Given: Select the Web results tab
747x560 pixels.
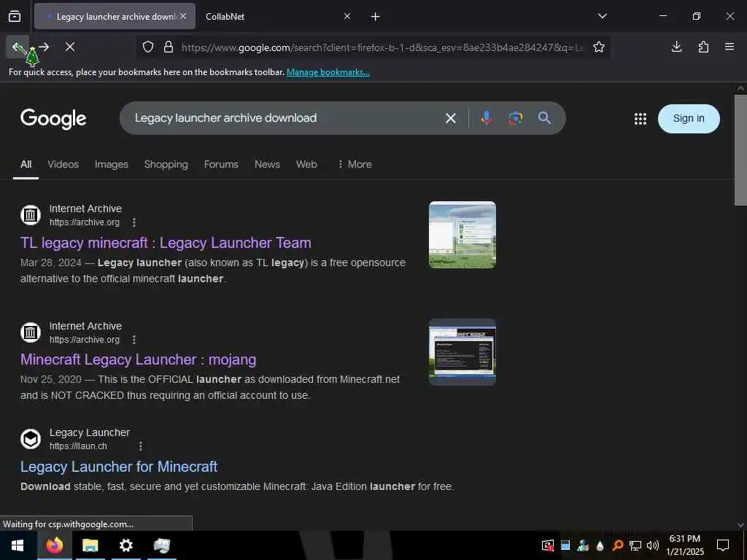Looking at the screenshot, I should (306, 164).
